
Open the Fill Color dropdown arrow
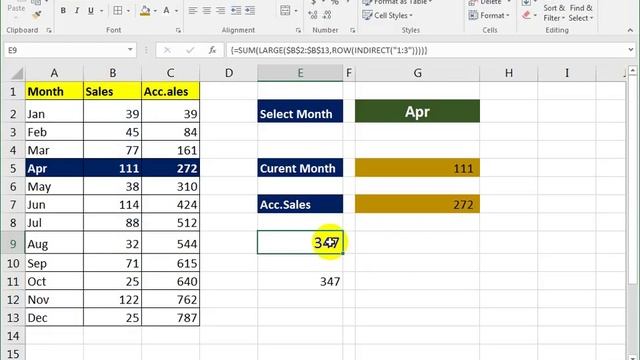point(155,11)
